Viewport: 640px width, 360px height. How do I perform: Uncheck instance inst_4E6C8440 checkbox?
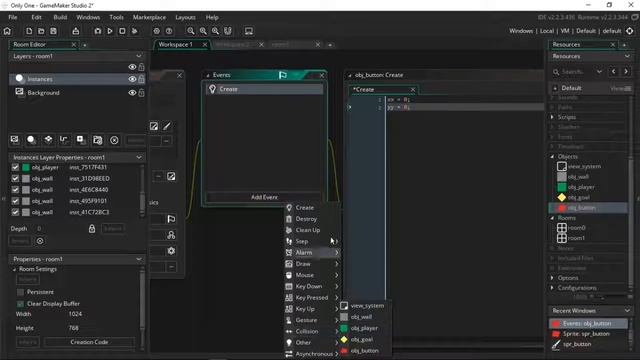15,190
